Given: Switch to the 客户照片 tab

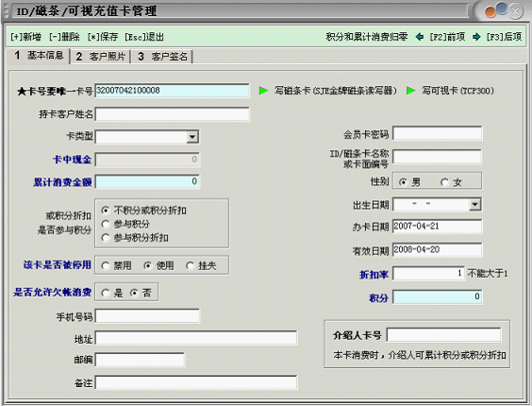Looking at the screenshot, I should click(x=101, y=57).
